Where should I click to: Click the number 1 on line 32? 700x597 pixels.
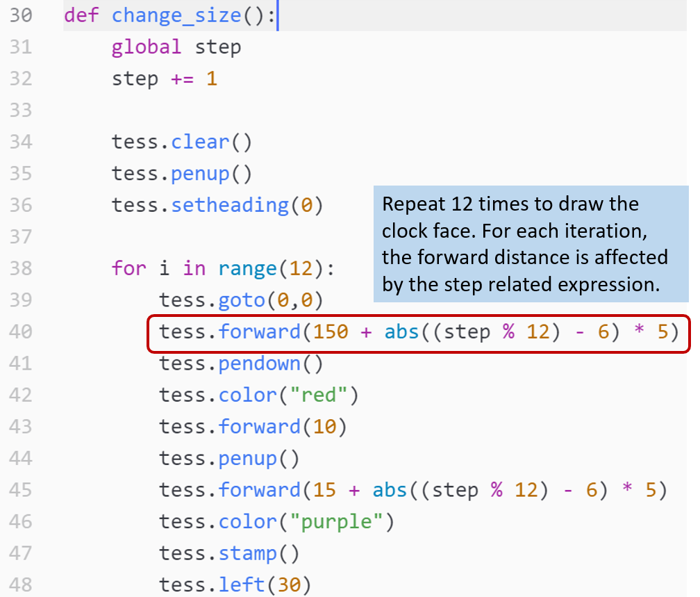coord(211,79)
